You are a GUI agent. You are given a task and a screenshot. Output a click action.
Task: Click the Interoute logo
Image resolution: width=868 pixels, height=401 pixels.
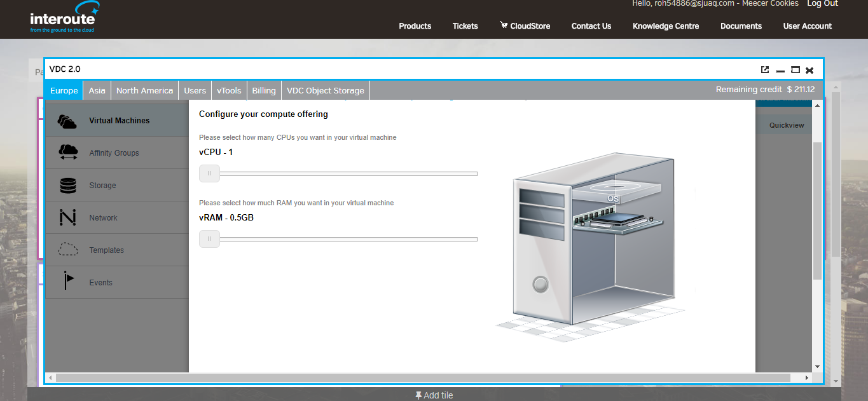pos(65,18)
